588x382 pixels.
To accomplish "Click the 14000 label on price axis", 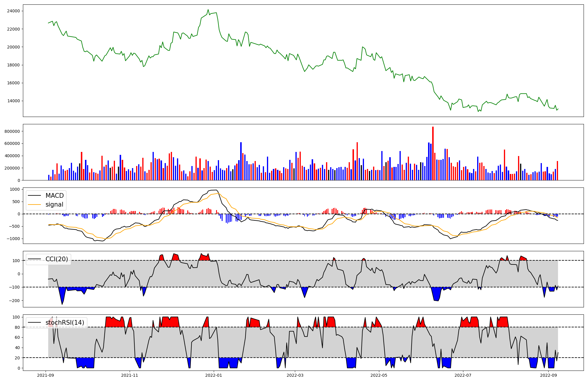I will 14,101.
